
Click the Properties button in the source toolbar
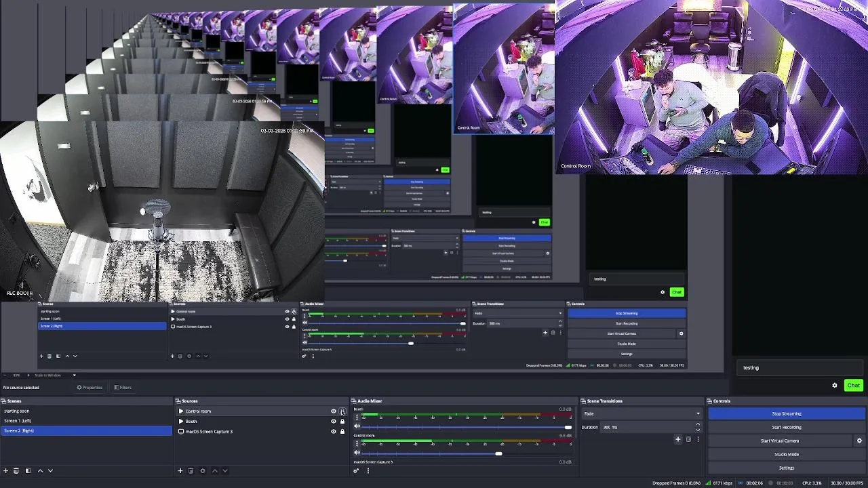(x=90, y=387)
